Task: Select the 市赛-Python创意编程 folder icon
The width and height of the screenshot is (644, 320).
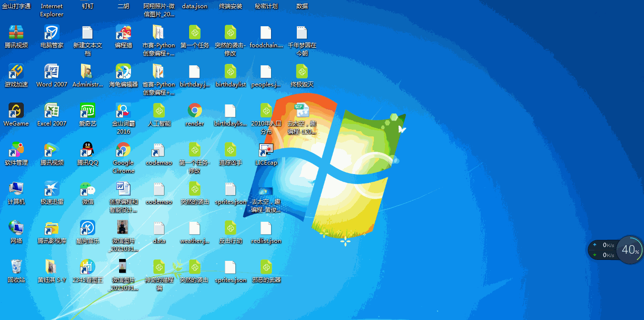Action: [159, 32]
